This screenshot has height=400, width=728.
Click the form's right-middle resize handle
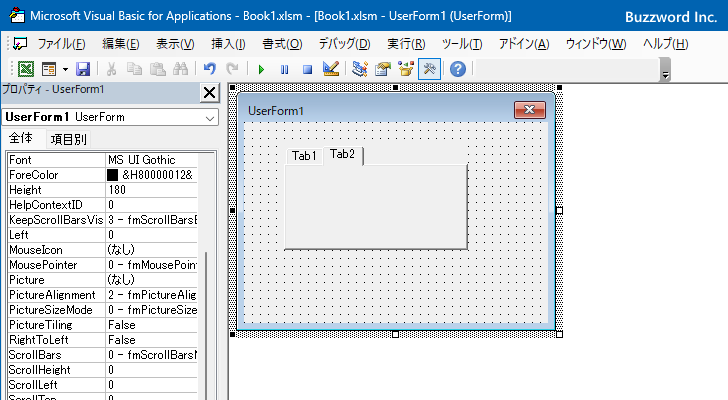point(559,211)
